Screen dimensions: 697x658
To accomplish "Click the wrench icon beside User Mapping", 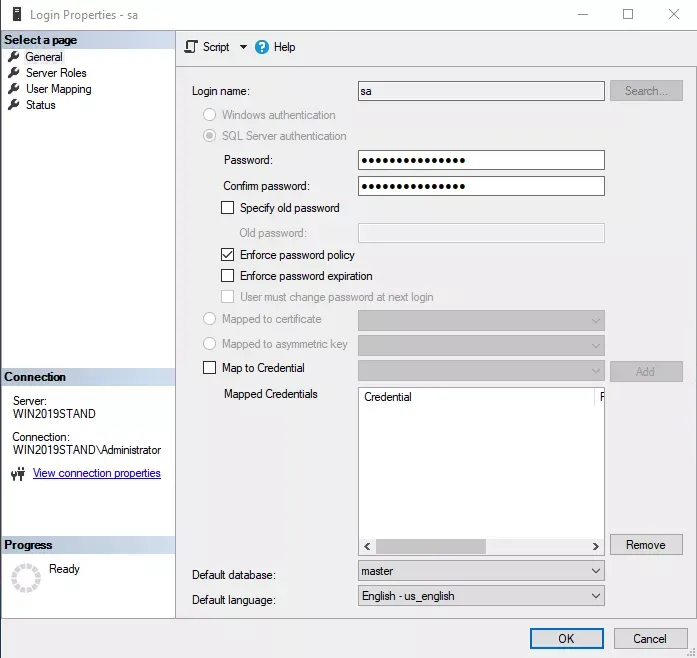I will (x=14, y=89).
